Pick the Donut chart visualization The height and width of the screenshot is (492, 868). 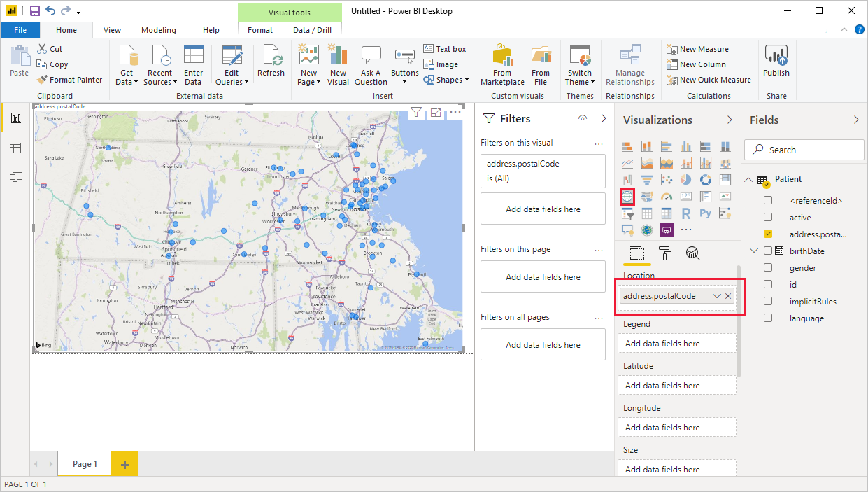[x=706, y=180]
